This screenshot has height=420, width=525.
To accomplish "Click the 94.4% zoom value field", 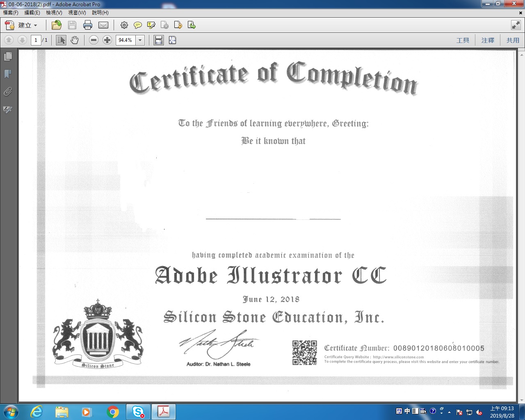I will tap(126, 40).
